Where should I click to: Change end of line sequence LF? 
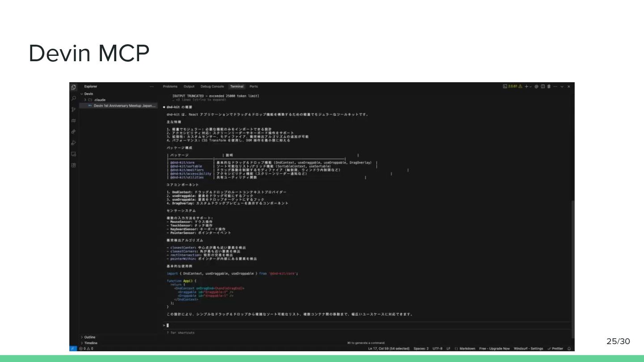(x=449, y=349)
